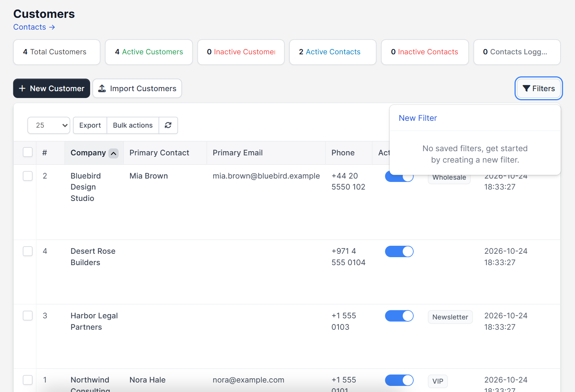
Task: Toggle active switch for Desert Rose Builders
Action: 399,251
